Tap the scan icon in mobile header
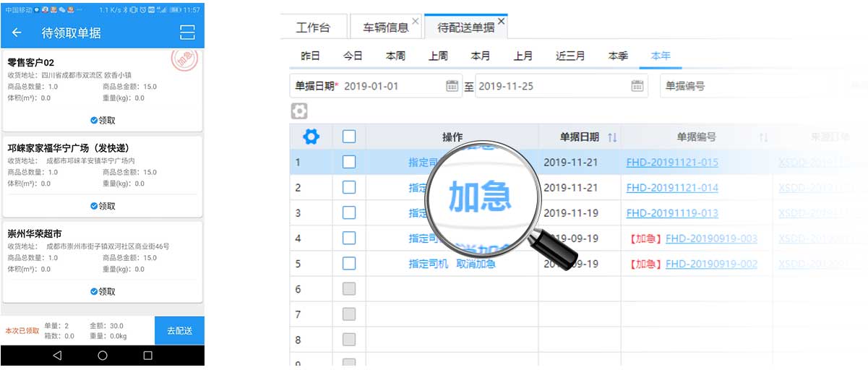This screenshot has width=868, height=370. click(187, 33)
